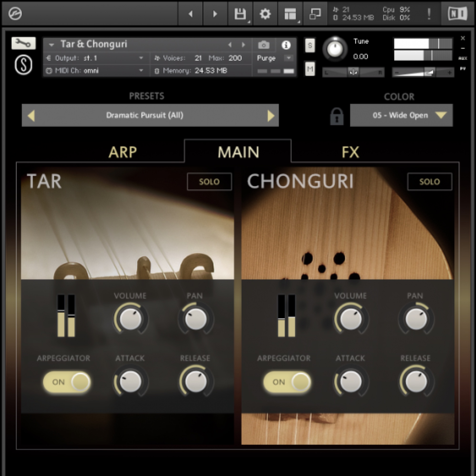Click the Native Instruments NI logo
The height and width of the screenshot is (476, 476).
click(x=457, y=14)
